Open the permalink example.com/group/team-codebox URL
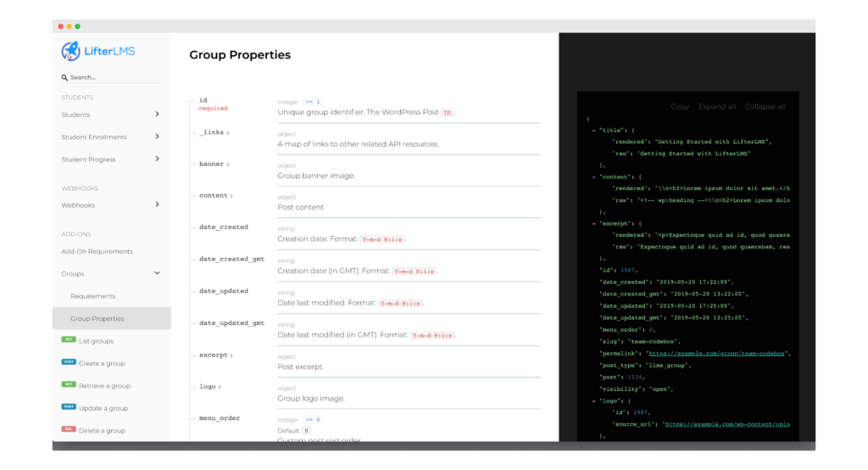The image size is (868, 470). click(x=716, y=353)
